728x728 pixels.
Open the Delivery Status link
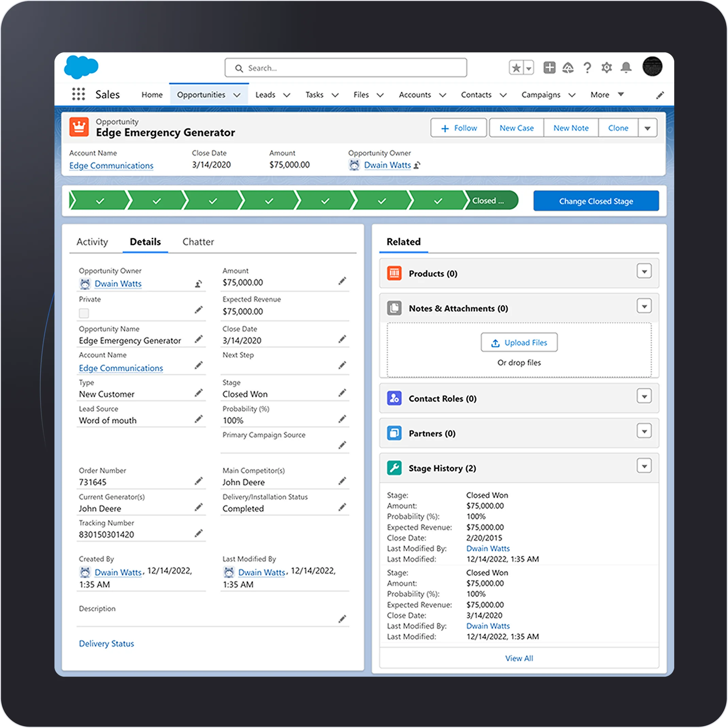click(x=106, y=644)
